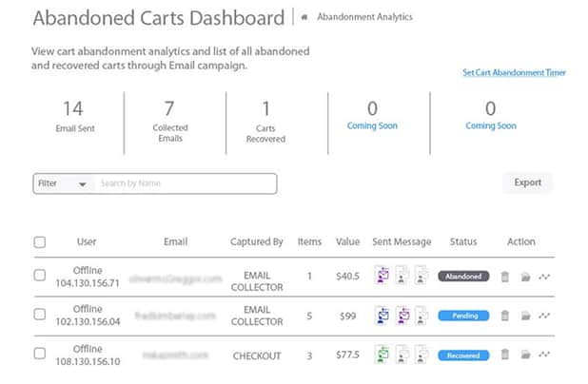Sort table by the Value column header
Viewport: 588px width, 384px height.
pyautogui.click(x=347, y=242)
